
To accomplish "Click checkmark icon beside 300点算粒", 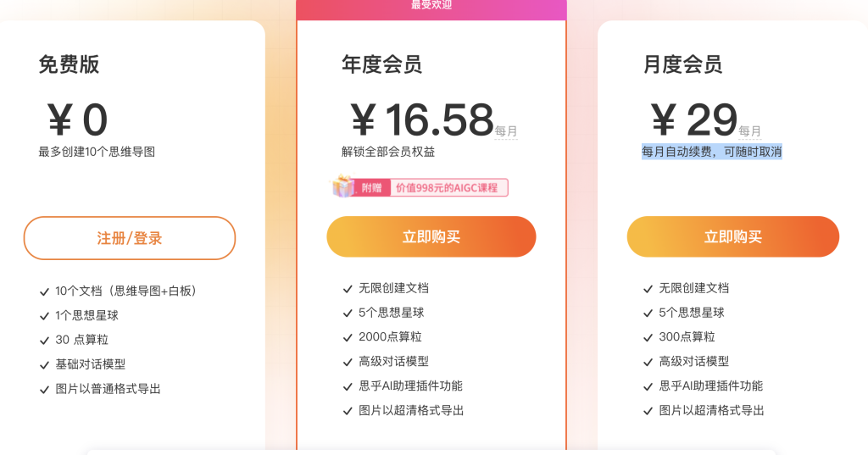I will coord(648,338).
